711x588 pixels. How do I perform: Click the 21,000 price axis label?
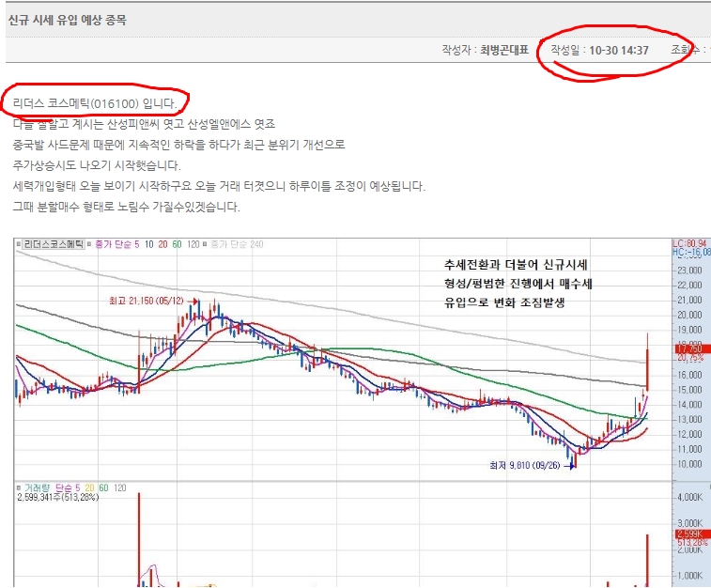pyautogui.click(x=689, y=301)
